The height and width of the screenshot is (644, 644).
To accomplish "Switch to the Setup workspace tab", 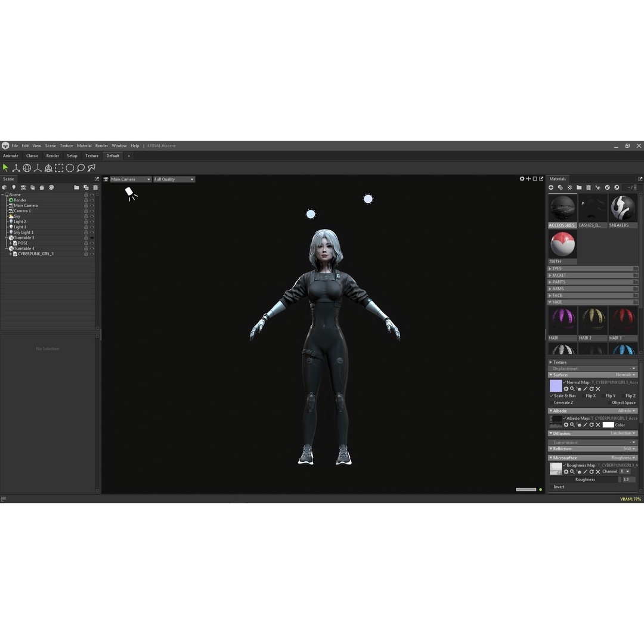I will click(72, 156).
